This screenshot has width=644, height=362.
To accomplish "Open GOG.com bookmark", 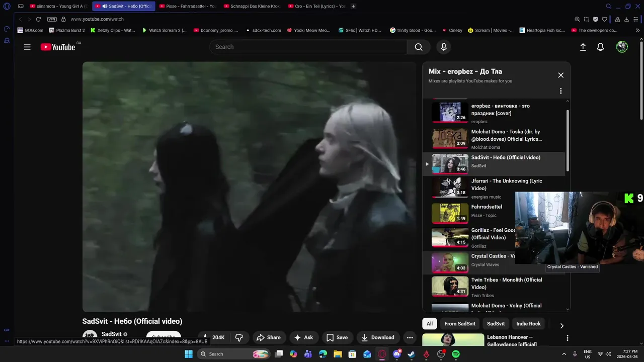I will [30, 30].
